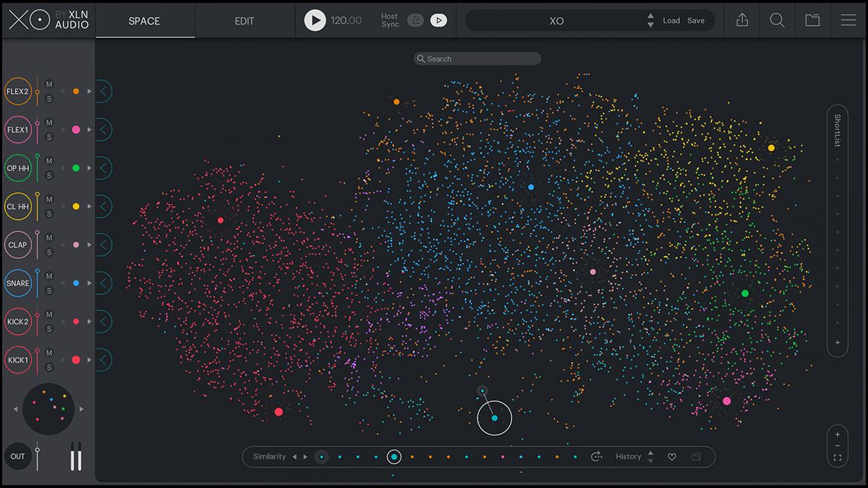Open the preset browser folder icon

(x=813, y=20)
